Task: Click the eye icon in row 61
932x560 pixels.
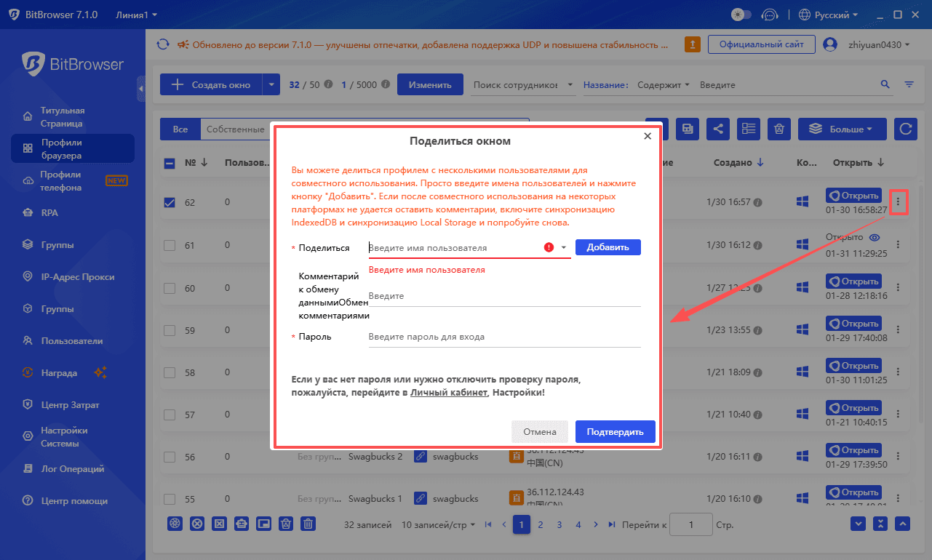Action: 875,238
